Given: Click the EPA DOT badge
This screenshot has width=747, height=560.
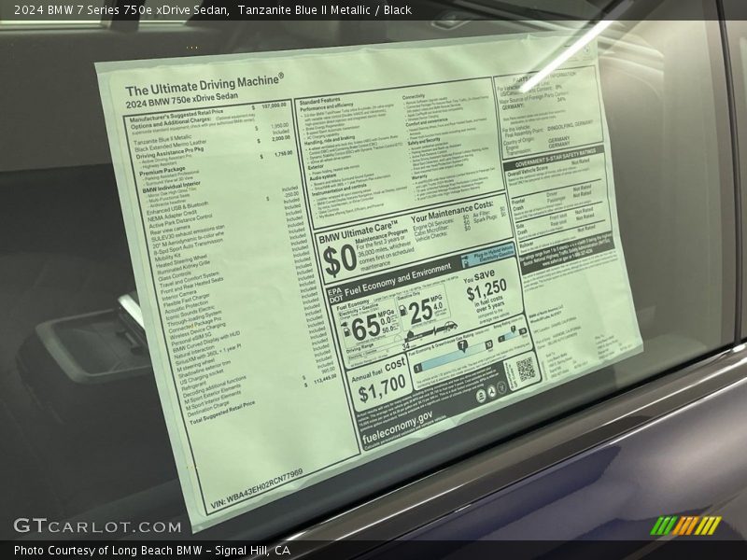Looking at the screenshot, I should pos(335,295).
